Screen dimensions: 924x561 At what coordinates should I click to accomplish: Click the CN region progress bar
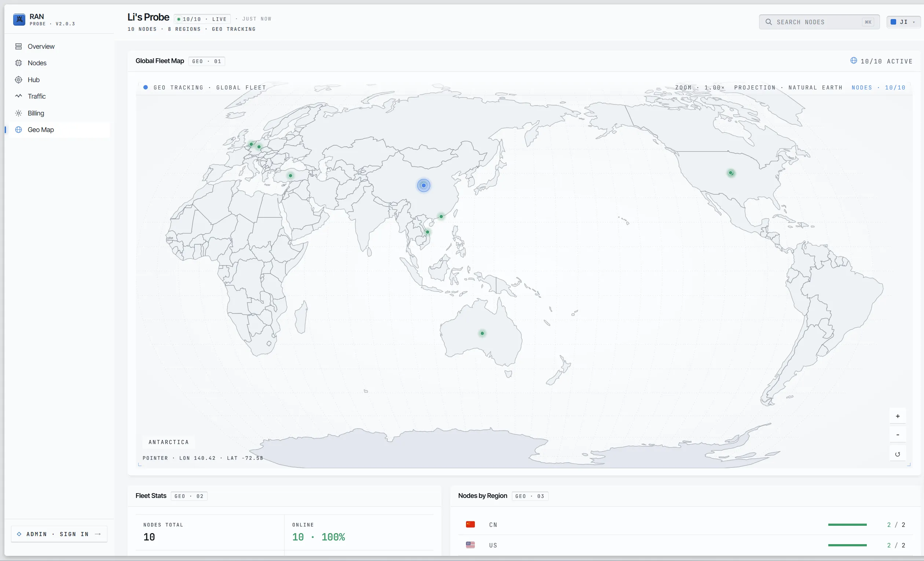tap(847, 525)
